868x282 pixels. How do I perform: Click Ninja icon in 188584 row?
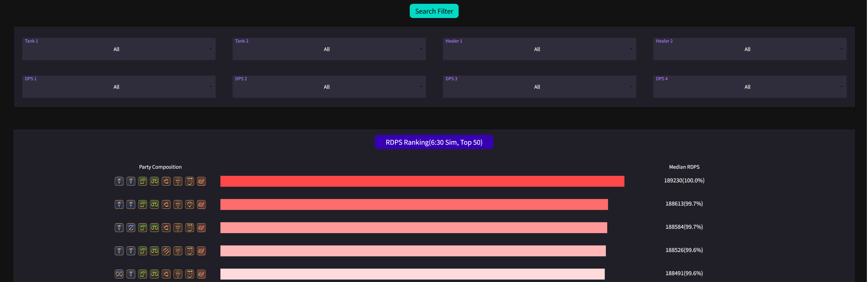coord(166,228)
